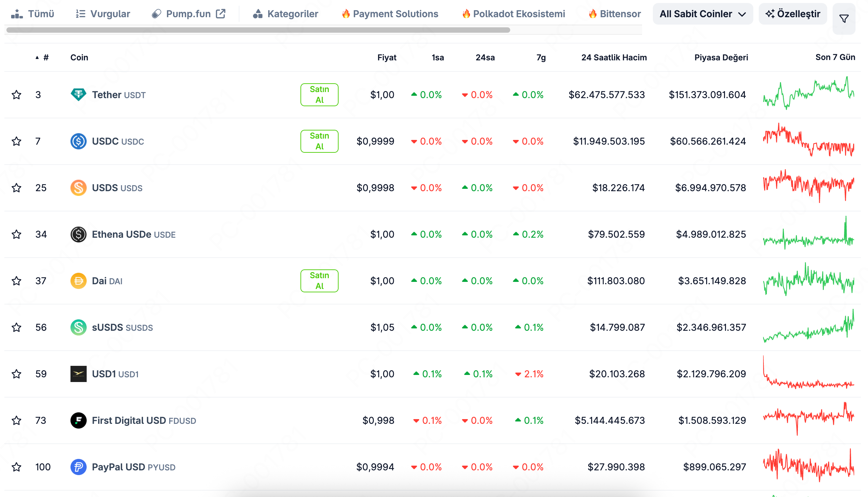868x497 pixels.
Task: Open the USDC 7-day sparkline chart
Action: point(808,140)
